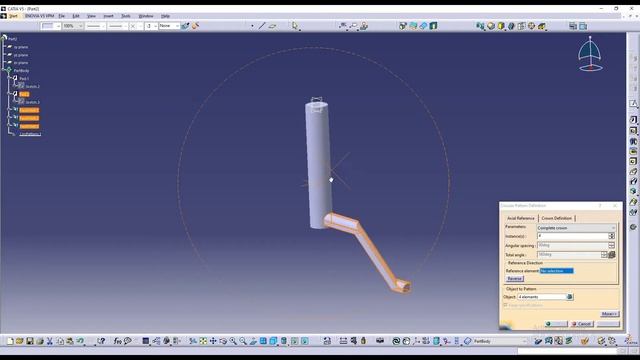
Task: Open the Start menu
Action: [13, 16]
